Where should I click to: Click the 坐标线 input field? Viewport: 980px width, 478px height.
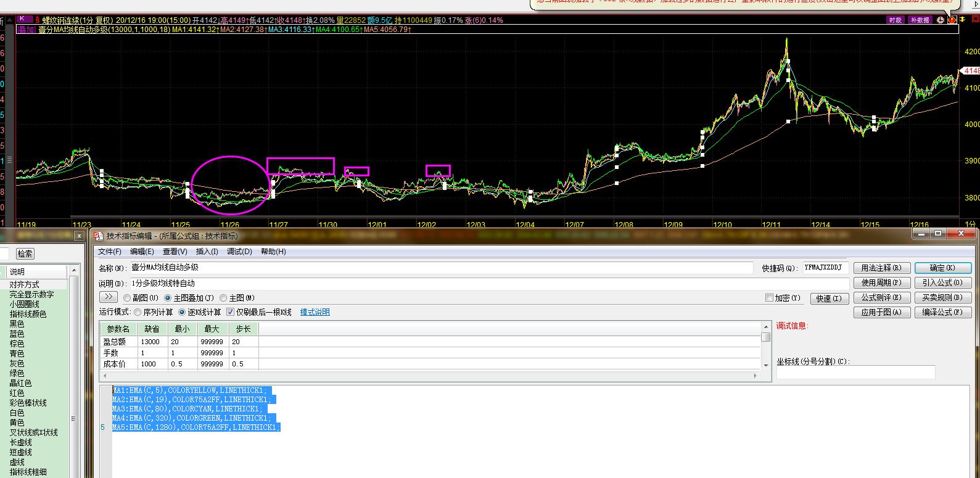pos(855,373)
